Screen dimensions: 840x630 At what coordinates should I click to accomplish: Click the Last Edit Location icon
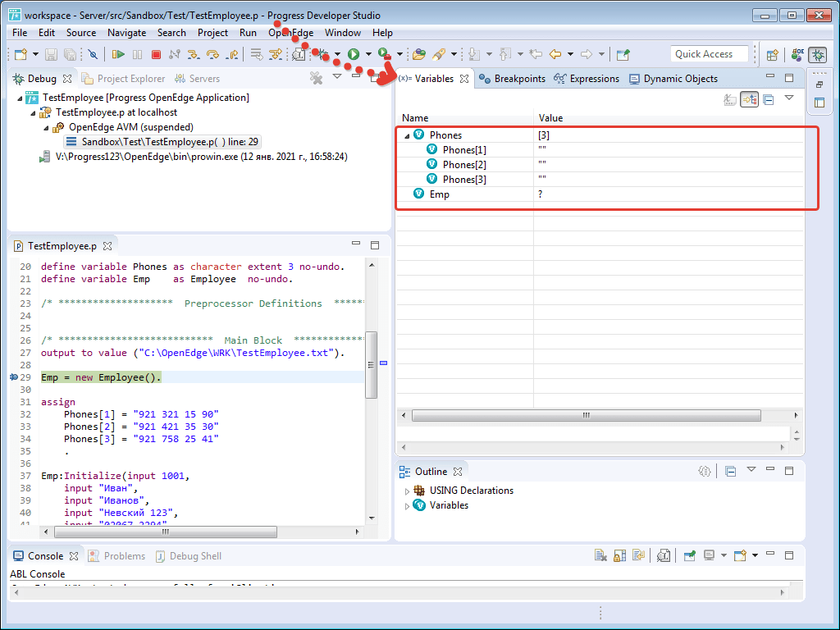click(x=535, y=54)
